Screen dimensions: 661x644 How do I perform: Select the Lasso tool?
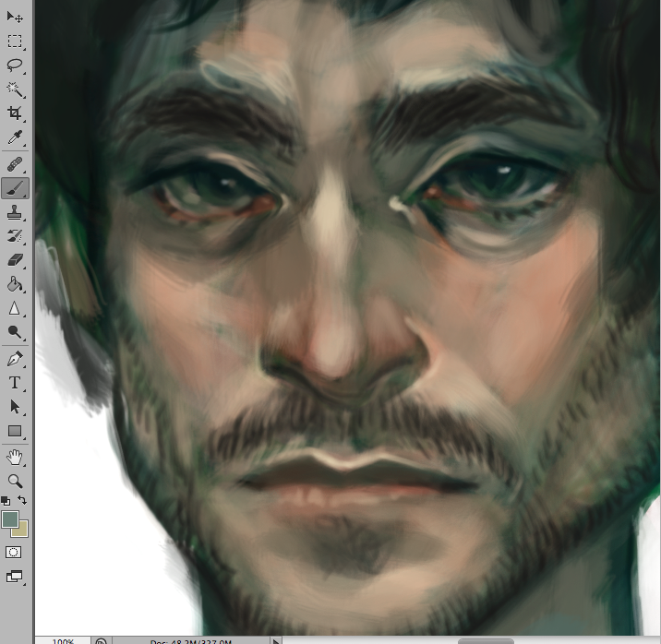click(15, 65)
